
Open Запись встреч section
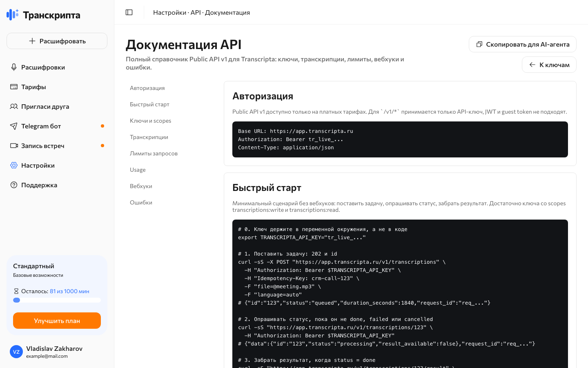click(57, 146)
